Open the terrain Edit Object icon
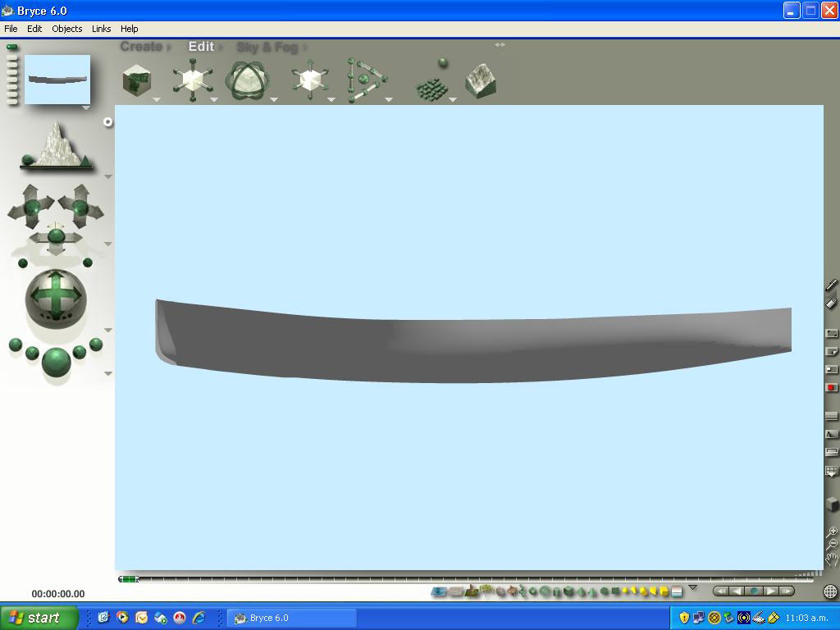Viewport: 840px width, 630px height. point(481,81)
